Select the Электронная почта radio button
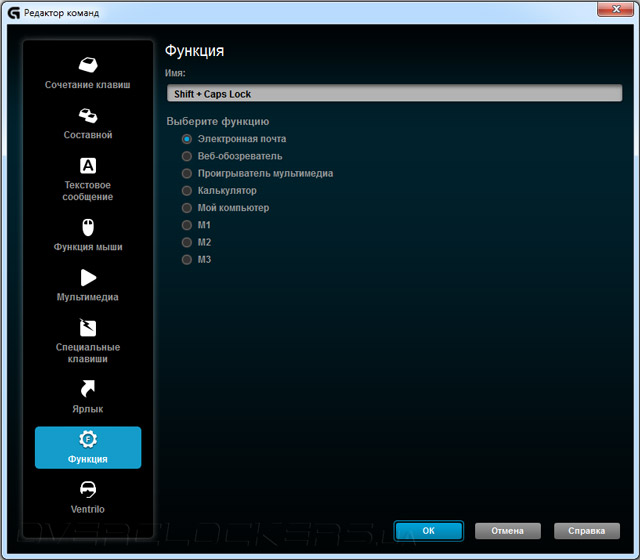The height and width of the screenshot is (560, 640). pos(187,139)
